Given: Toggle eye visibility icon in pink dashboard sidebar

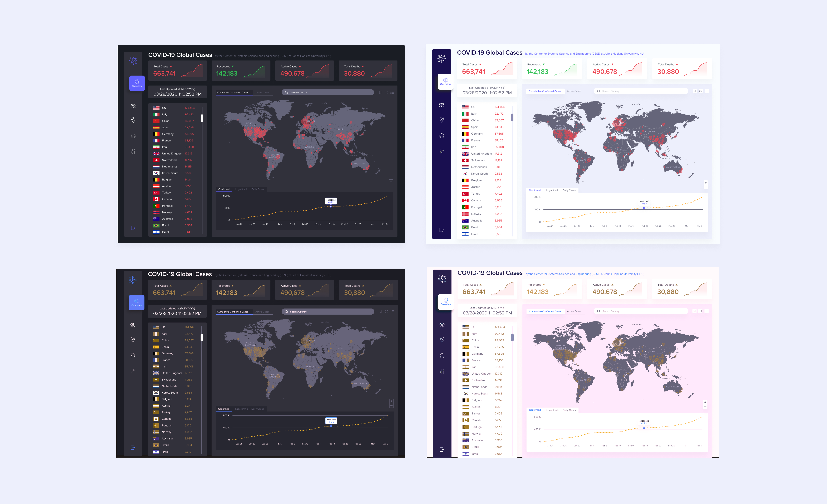Looking at the screenshot, I should 442,325.
